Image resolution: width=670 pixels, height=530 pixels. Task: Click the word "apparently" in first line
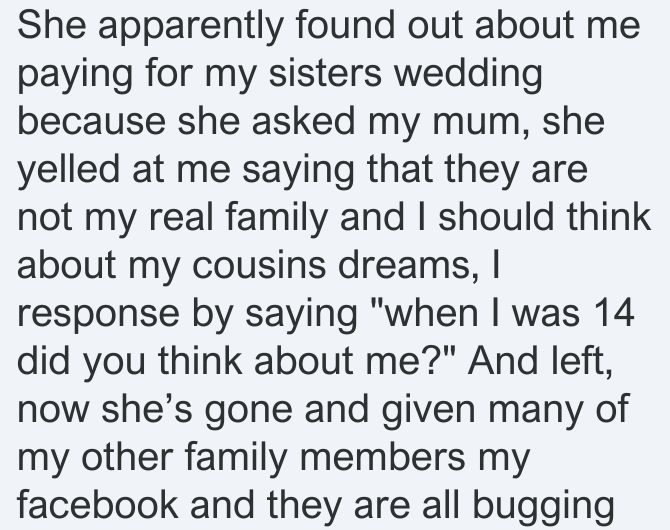pyautogui.click(x=191, y=28)
